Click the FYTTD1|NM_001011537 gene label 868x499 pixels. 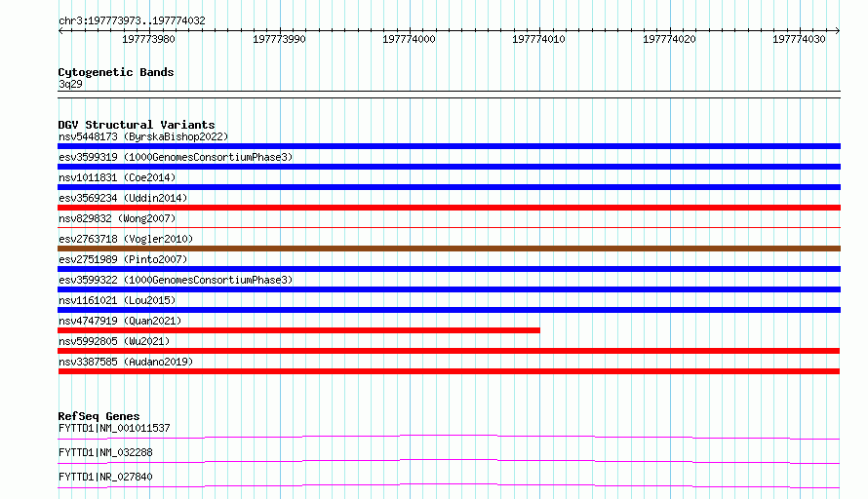114,428
